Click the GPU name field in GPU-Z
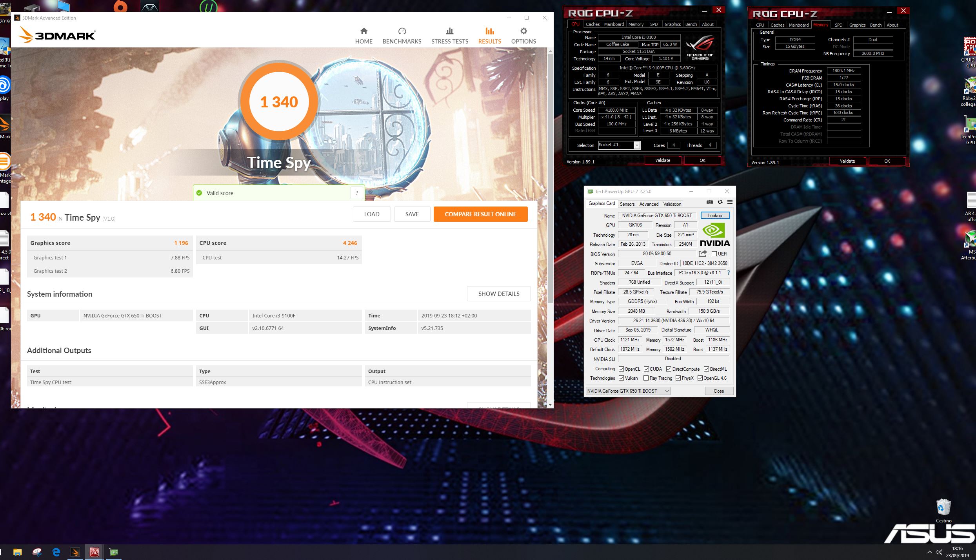The height and width of the screenshot is (560, 976). point(657,216)
